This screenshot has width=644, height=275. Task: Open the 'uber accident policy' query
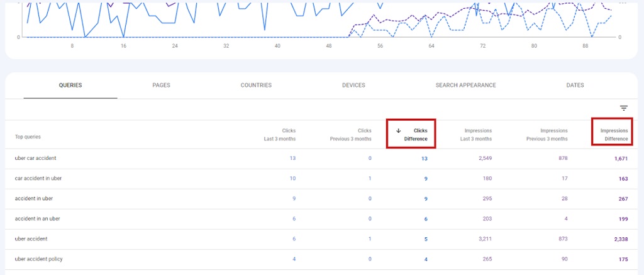(x=38, y=259)
